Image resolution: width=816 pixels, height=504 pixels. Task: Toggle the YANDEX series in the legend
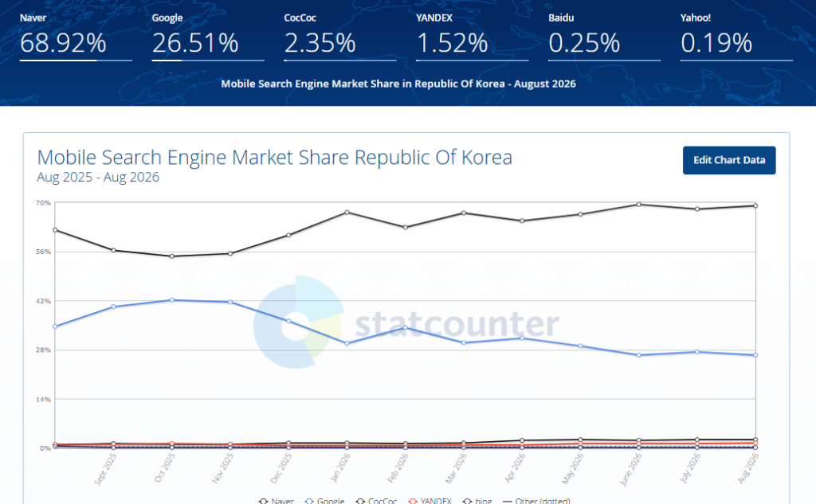coord(430,500)
